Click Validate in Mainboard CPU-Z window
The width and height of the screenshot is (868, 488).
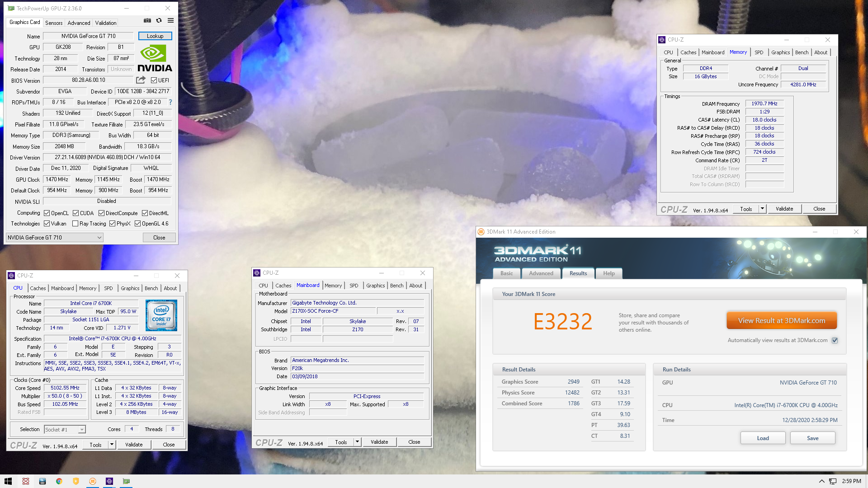point(379,442)
